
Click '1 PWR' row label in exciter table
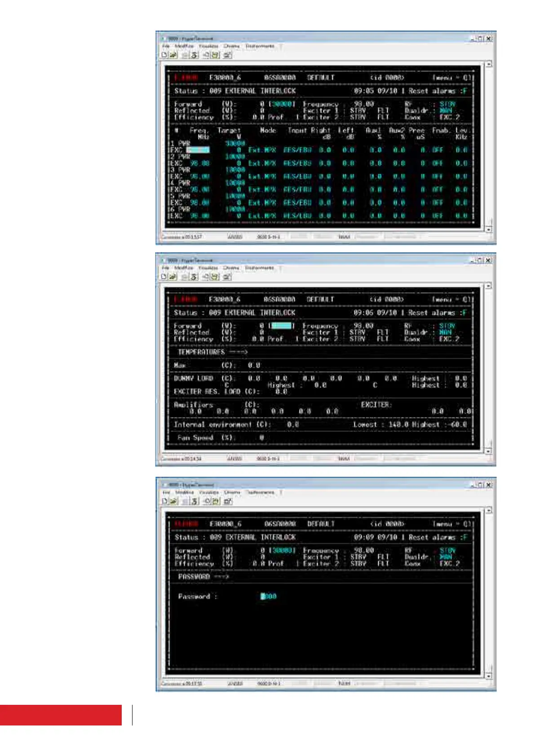click(181, 144)
